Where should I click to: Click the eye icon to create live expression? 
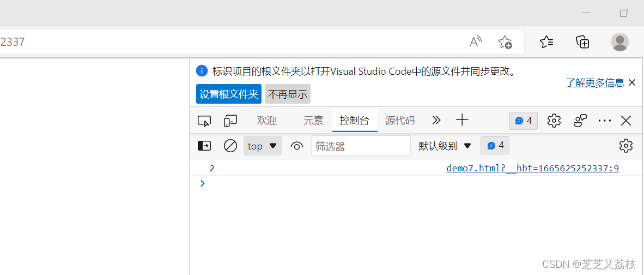pos(297,146)
